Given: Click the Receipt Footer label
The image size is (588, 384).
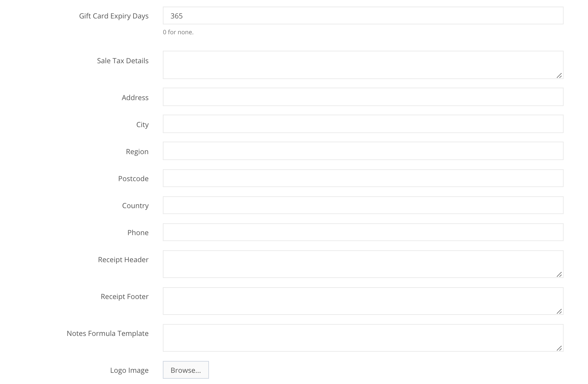Looking at the screenshot, I should (125, 297).
